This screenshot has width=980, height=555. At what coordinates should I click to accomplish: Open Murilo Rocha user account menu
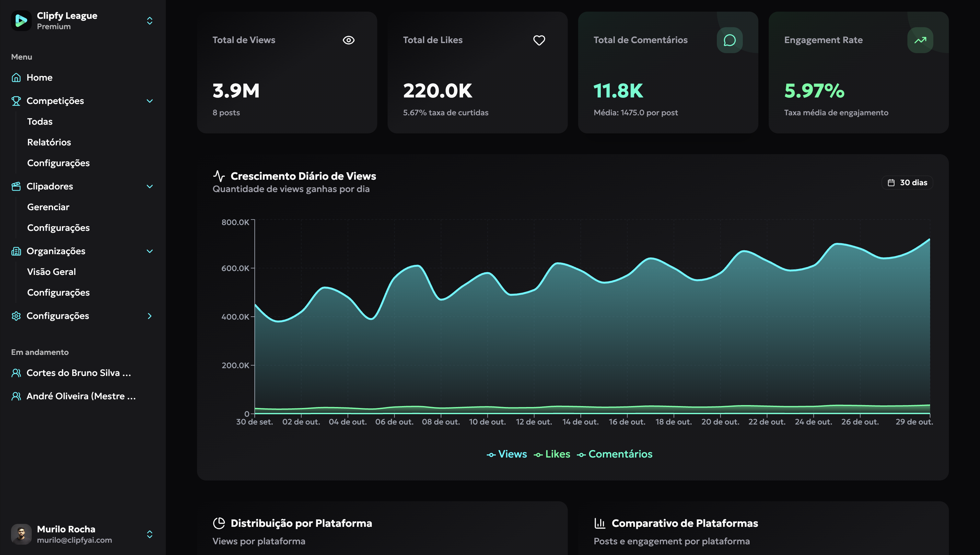[x=149, y=534]
